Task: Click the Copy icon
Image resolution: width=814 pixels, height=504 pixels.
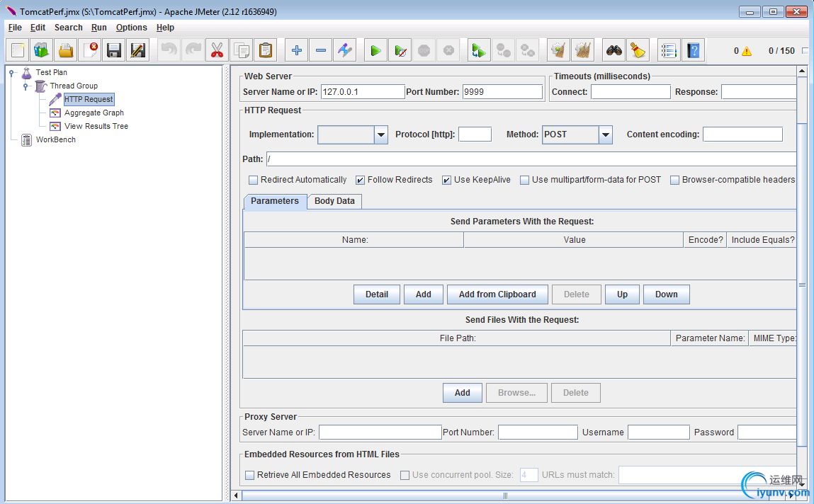Action: [242, 50]
